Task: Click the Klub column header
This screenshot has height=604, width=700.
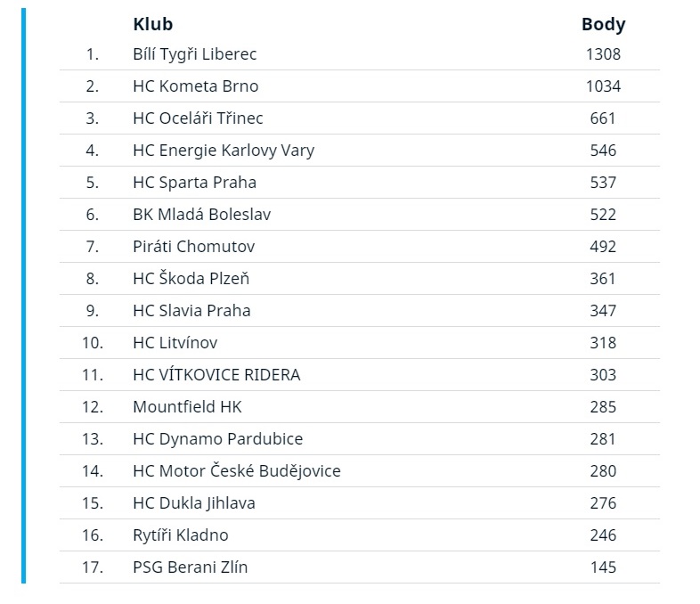Action: tap(152, 24)
